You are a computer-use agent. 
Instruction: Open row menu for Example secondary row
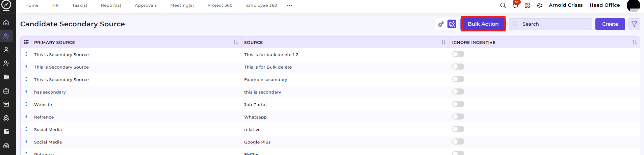coord(26,79)
